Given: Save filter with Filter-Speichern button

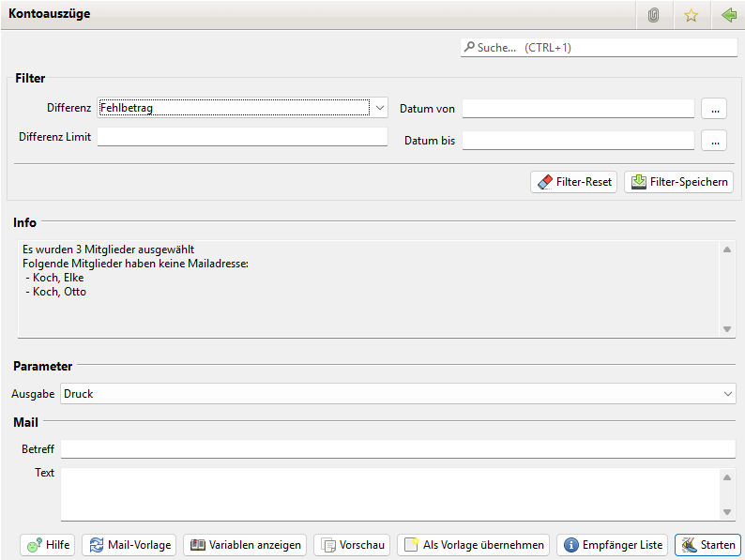Looking at the screenshot, I should point(679,182).
